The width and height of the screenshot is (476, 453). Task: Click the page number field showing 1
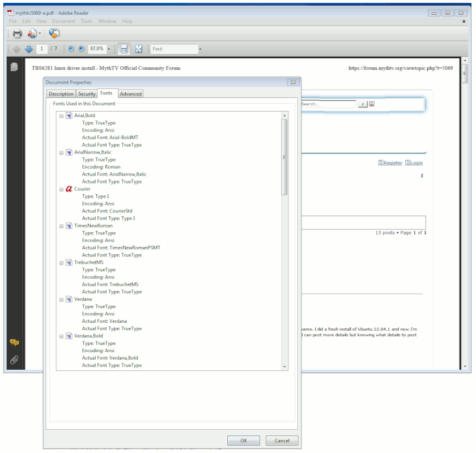pos(41,49)
